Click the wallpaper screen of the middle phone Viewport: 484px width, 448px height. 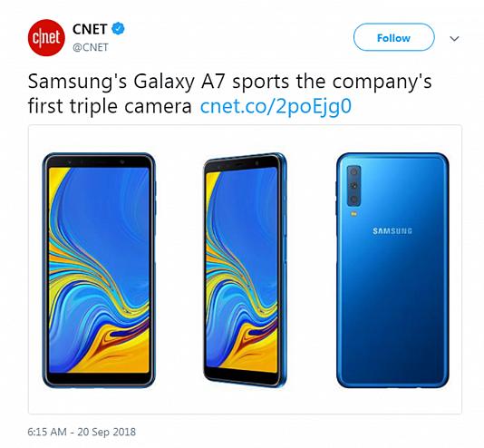242,269
